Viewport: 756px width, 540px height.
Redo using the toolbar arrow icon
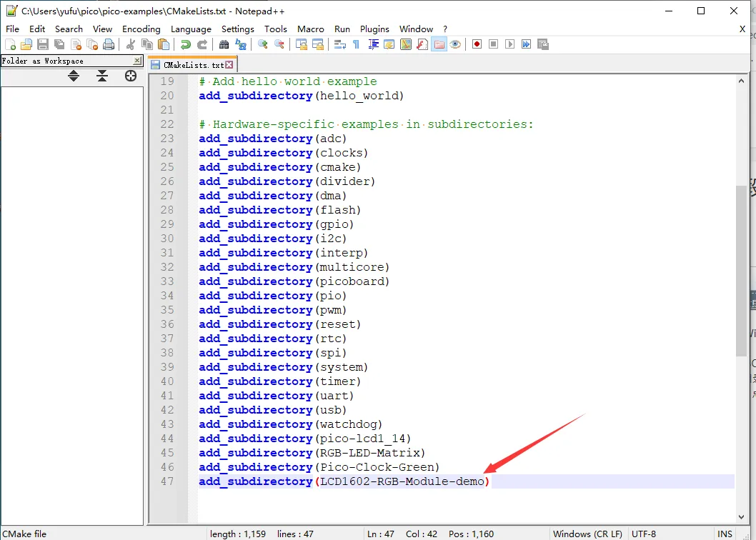202,44
